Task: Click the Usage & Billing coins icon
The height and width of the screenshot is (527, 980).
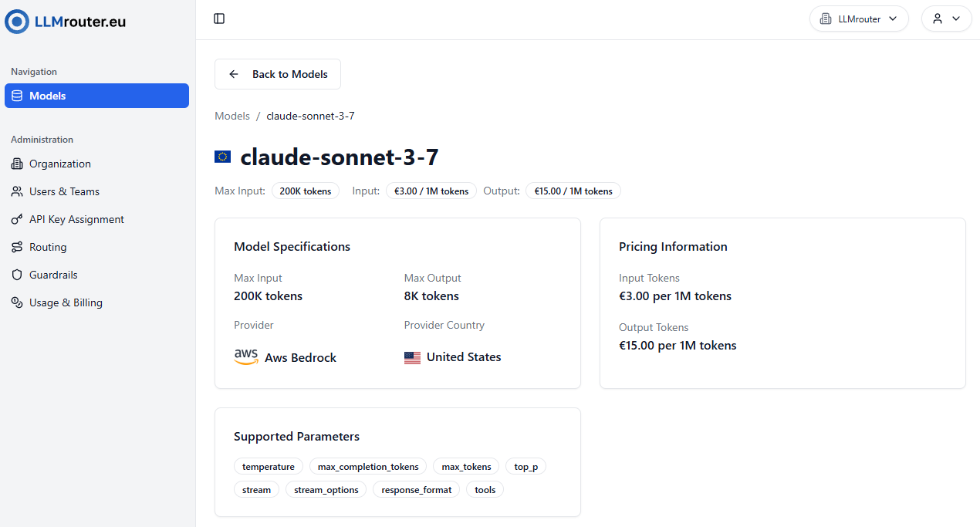Action: point(17,302)
